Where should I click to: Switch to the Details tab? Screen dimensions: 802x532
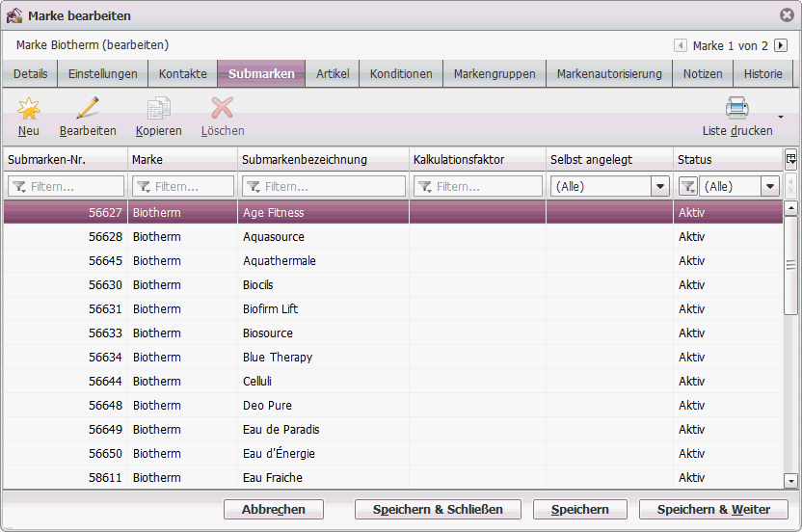30,74
